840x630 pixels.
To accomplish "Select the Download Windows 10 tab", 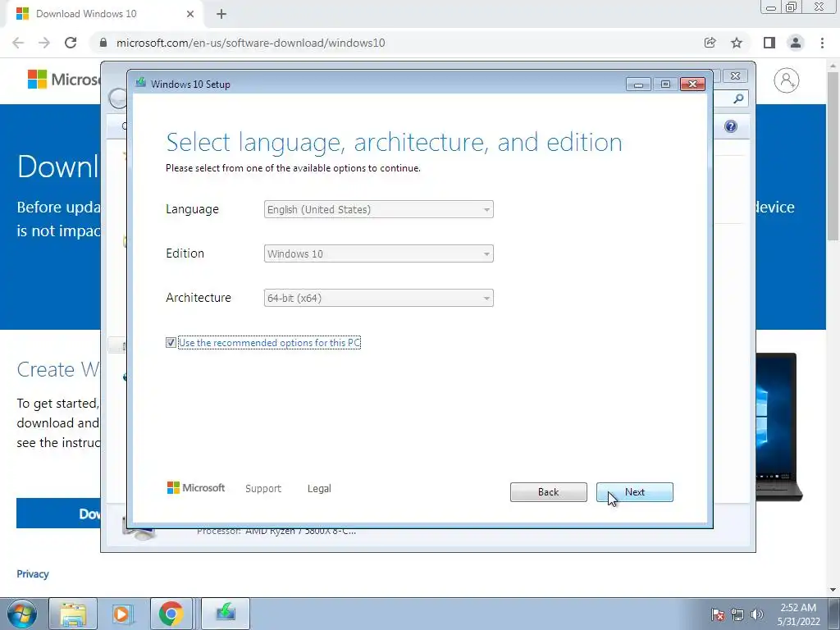I will click(104, 14).
